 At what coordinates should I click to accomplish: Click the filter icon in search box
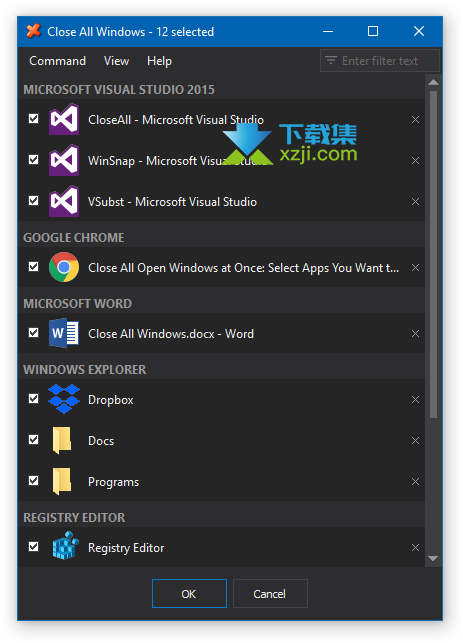pos(331,61)
